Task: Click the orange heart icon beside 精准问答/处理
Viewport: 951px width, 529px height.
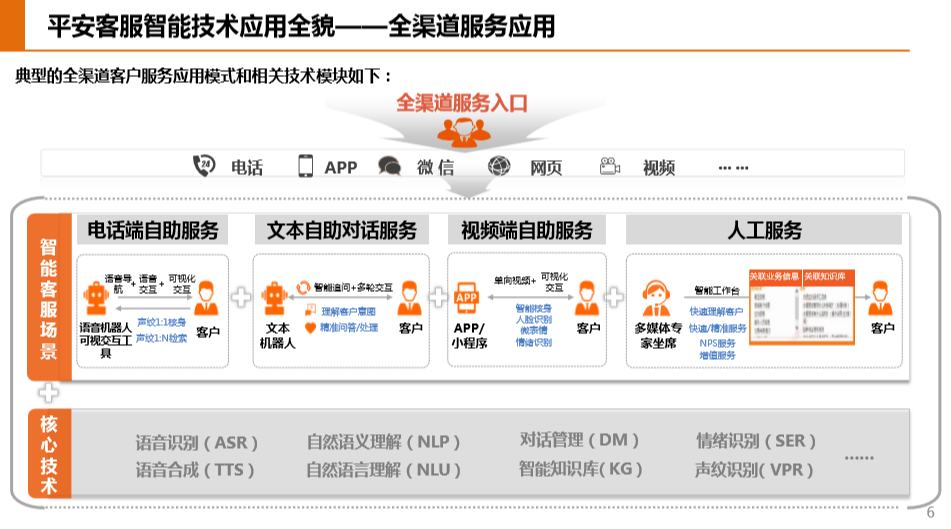Action: tap(310, 326)
